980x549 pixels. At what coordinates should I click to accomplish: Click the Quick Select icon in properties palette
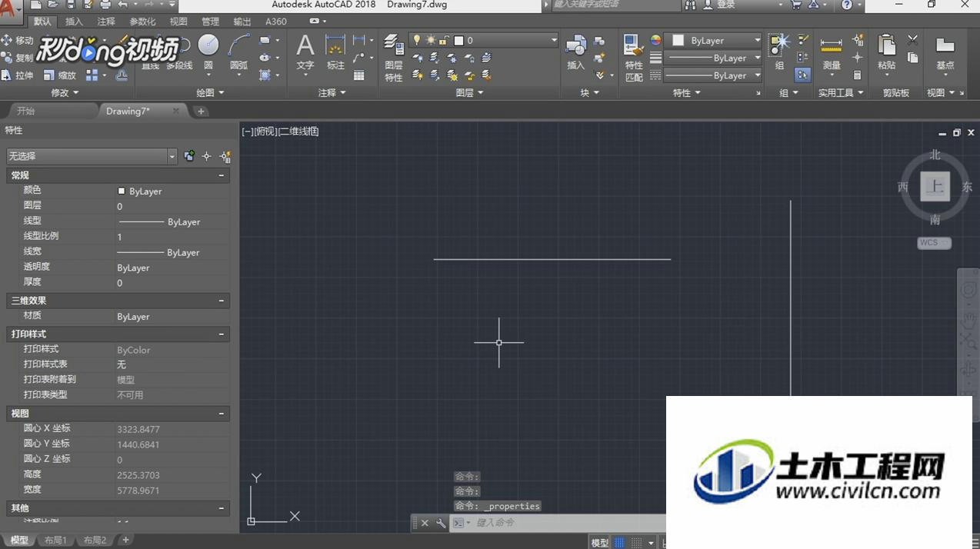point(225,156)
